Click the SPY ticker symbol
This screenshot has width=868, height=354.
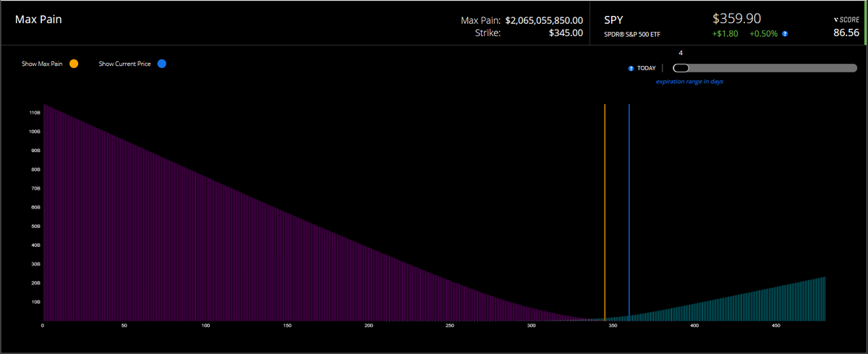point(613,20)
